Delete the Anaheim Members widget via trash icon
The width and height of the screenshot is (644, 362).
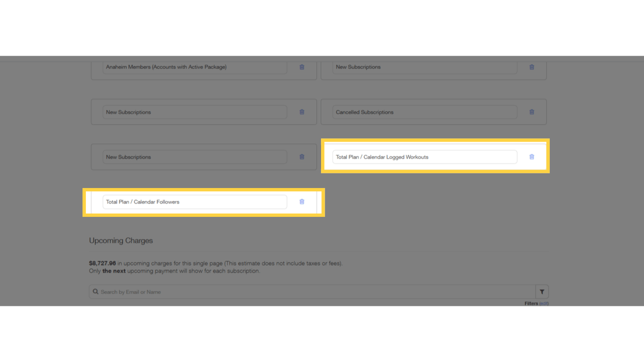[302, 67]
